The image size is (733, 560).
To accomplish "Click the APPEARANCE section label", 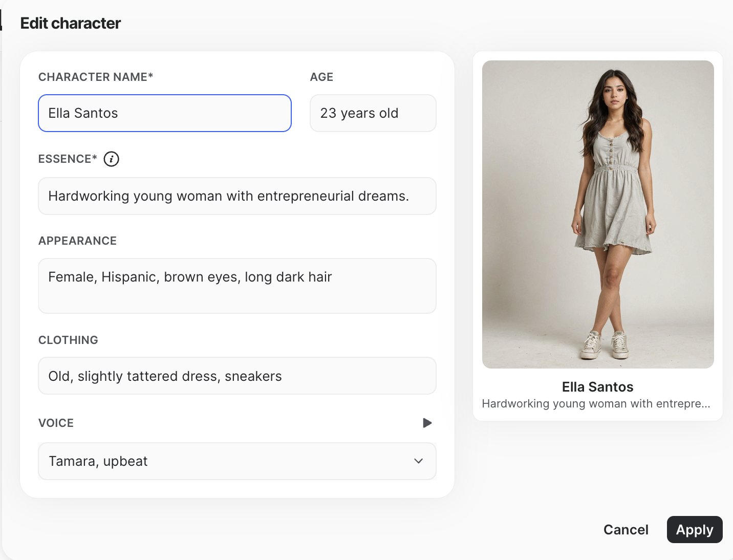I will point(78,241).
